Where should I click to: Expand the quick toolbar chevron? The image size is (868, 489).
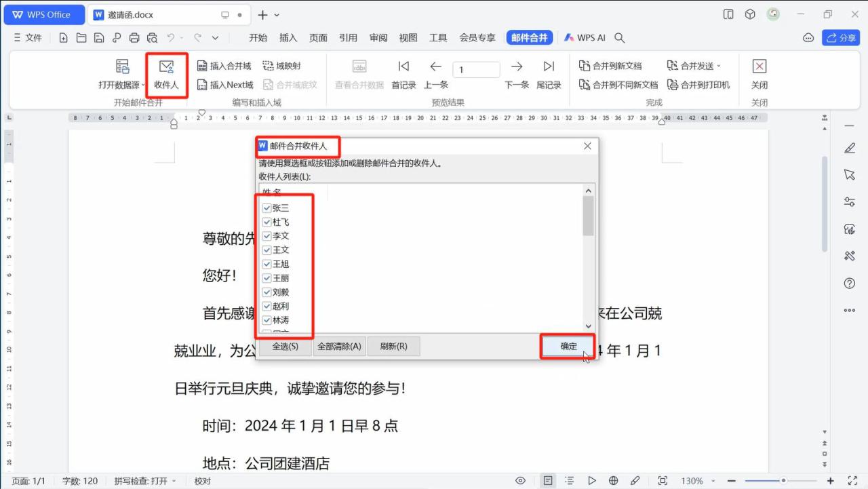[x=215, y=38]
